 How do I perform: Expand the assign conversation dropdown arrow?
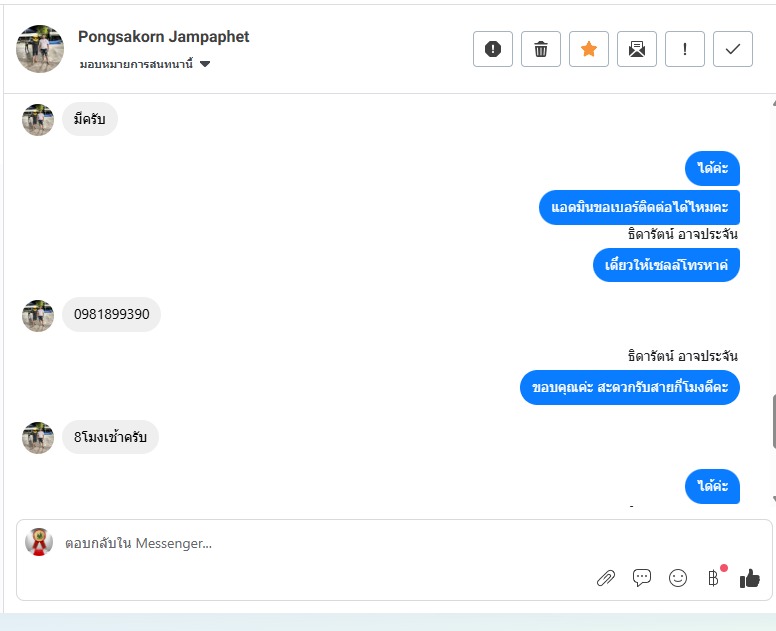pyautogui.click(x=205, y=64)
